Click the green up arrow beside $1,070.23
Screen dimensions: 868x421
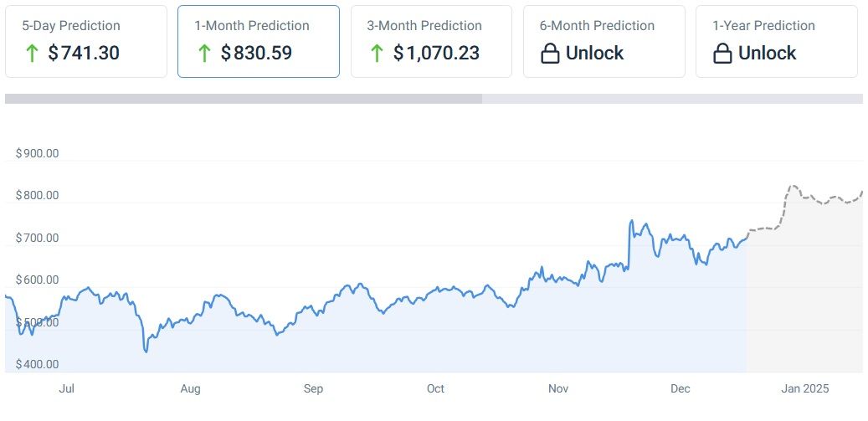click(x=377, y=54)
